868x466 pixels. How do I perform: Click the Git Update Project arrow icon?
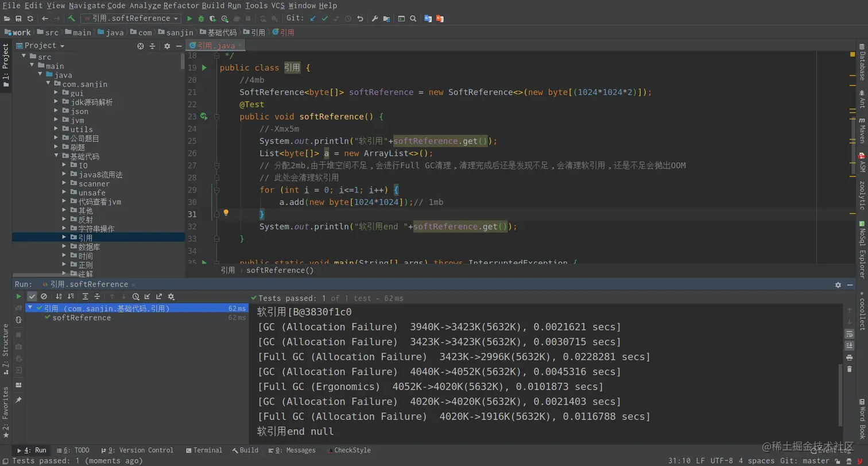(313, 18)
